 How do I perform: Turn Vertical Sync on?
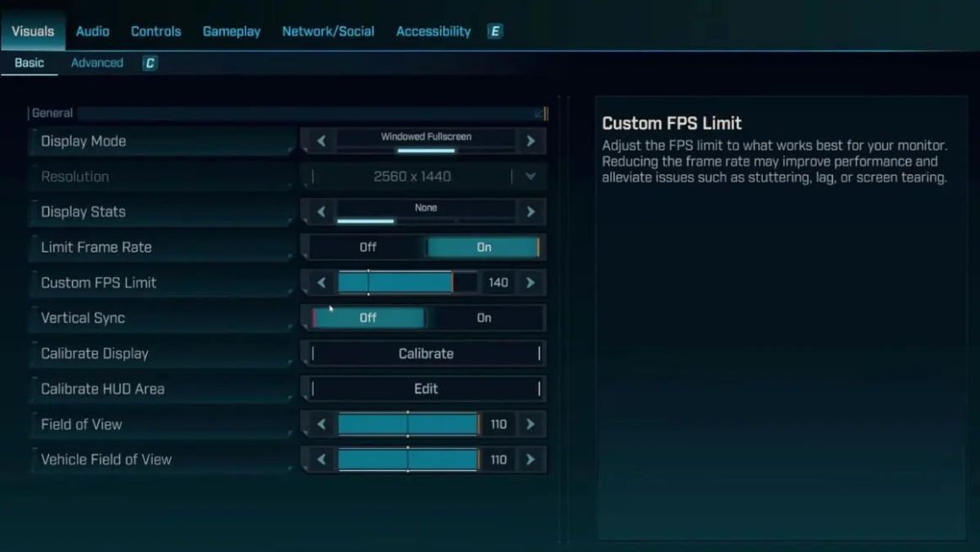[x=483, y=319]
